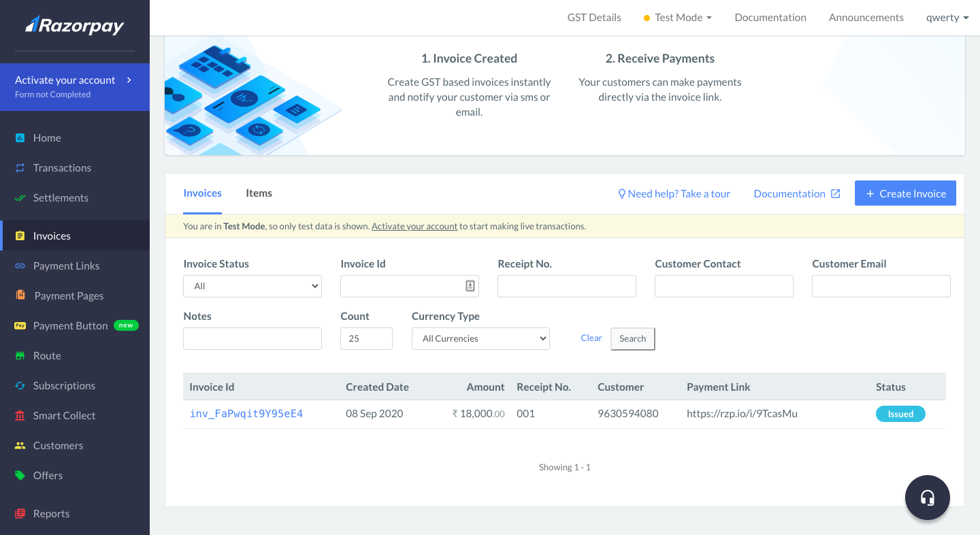Click the green 'new' badge on Payment Button

point(126,325)
